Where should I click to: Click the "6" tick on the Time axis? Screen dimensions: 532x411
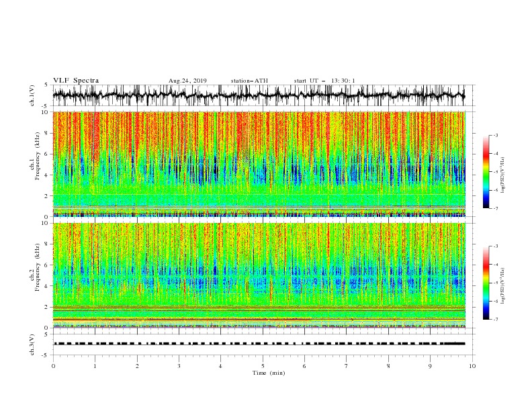(304, 366)
